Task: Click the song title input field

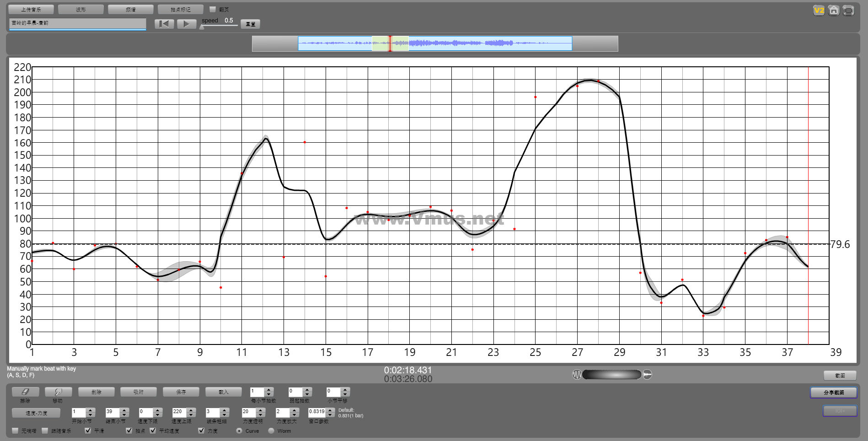Action: [x=77, y=23]
